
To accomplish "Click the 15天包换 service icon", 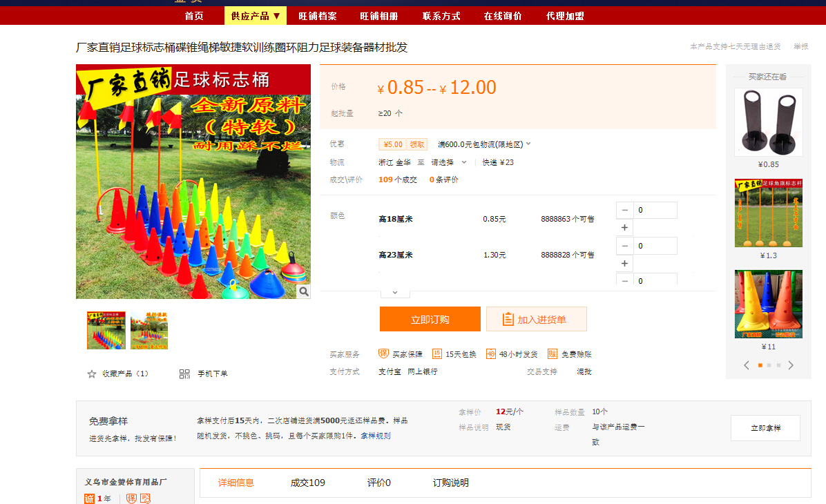I will pos(436,353).
